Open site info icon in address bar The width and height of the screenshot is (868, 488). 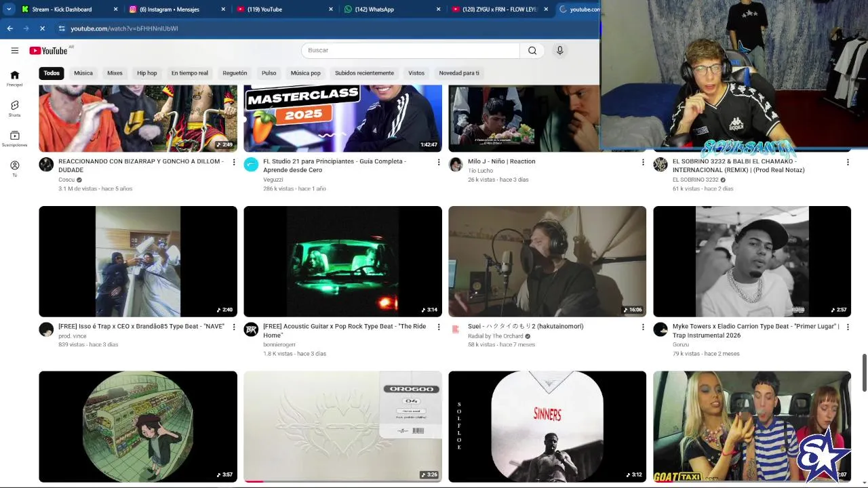(62, 28)
